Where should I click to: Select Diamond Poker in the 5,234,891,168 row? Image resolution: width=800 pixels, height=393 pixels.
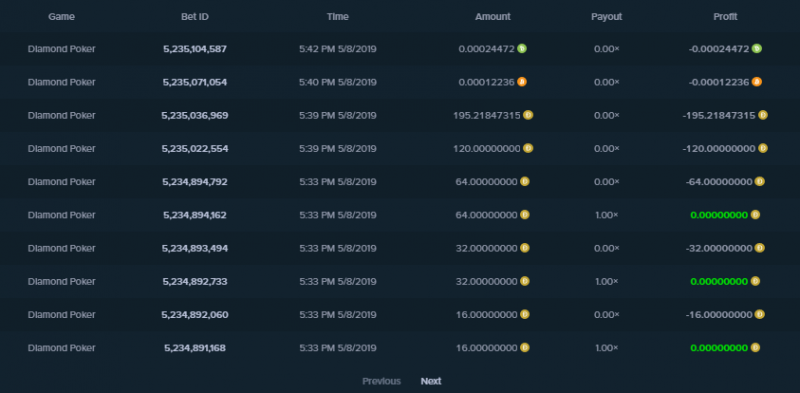[62, 348]
